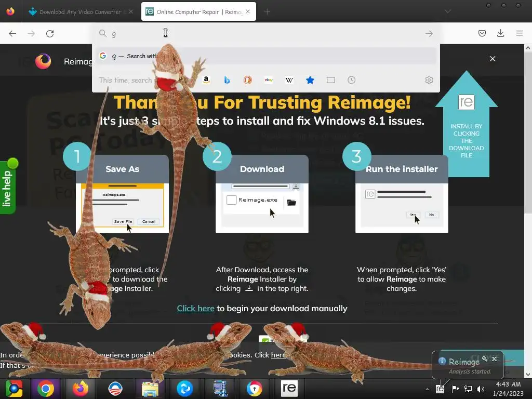Open the archive compressor taskbar icon
Viewport: 532px width, 399px height.
tap(220, 389)
